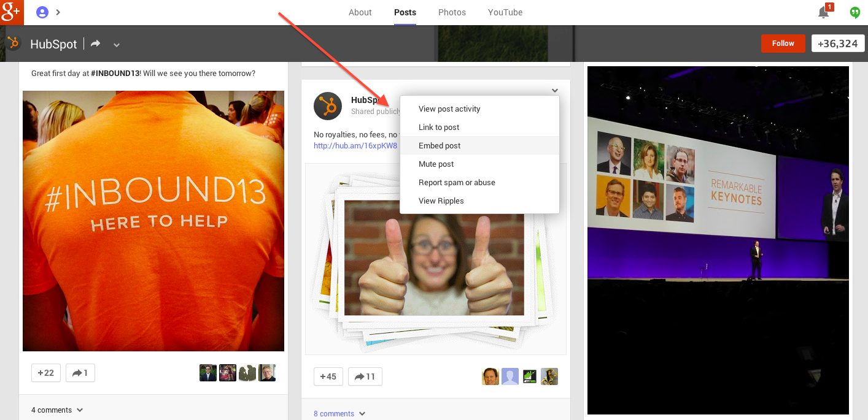
Task: Open your profile icon in the top bar
Action: [x=42, y=12]
